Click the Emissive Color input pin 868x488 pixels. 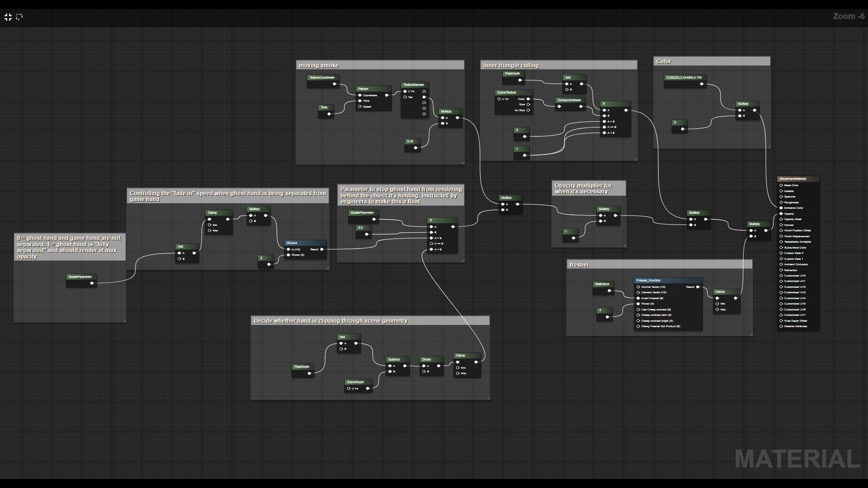pos(781,208)
